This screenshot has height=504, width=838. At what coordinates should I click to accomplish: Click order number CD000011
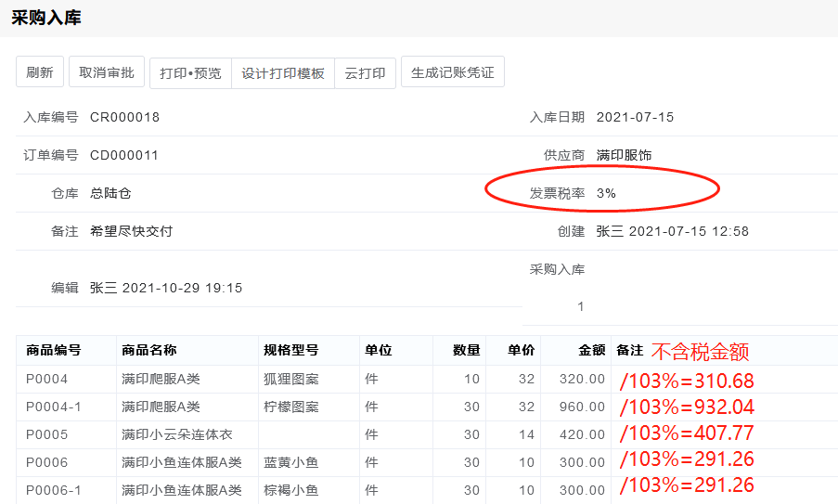click(124, 155)
